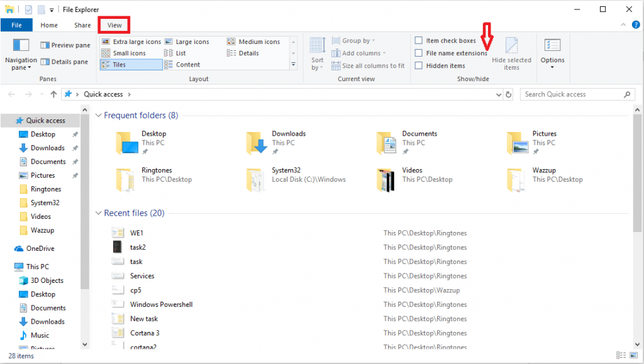
Task: Toggle the Preview pane
Action: point(65,45)
